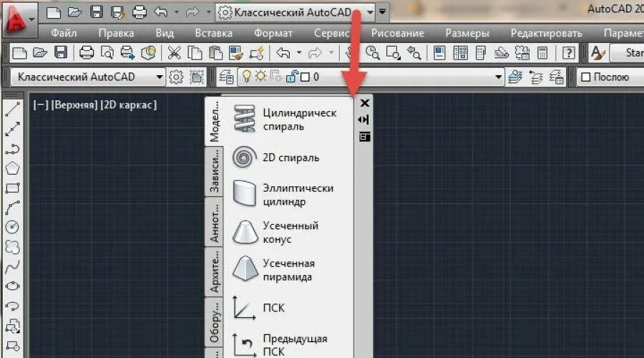
Task: Open the [2D каркас] visual style menu
Action: click(129, 105)
